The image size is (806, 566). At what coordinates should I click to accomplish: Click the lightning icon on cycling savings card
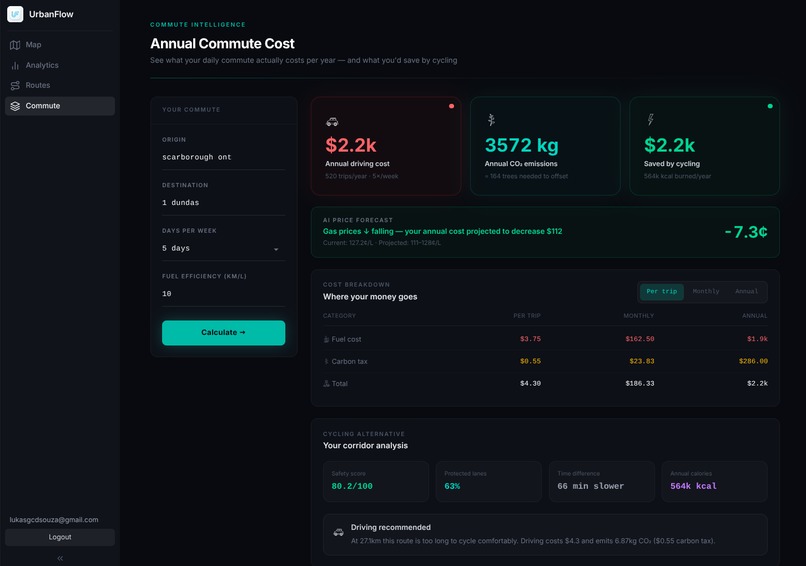[650, 120]
